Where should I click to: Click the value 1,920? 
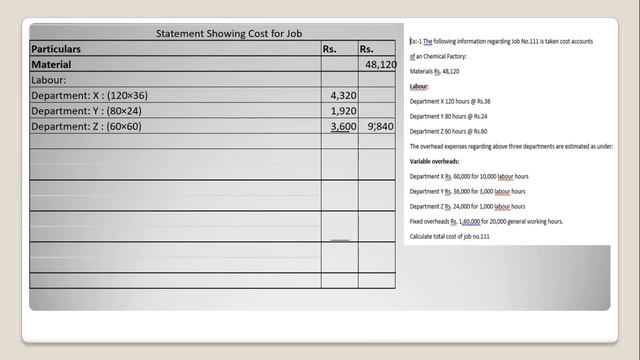point(343,111)
